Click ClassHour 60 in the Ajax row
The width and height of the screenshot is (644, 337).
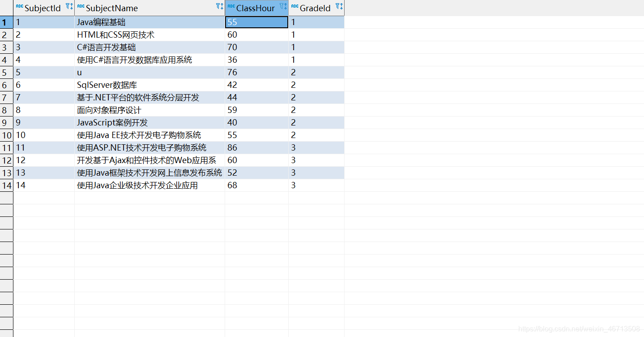[256, 160]
